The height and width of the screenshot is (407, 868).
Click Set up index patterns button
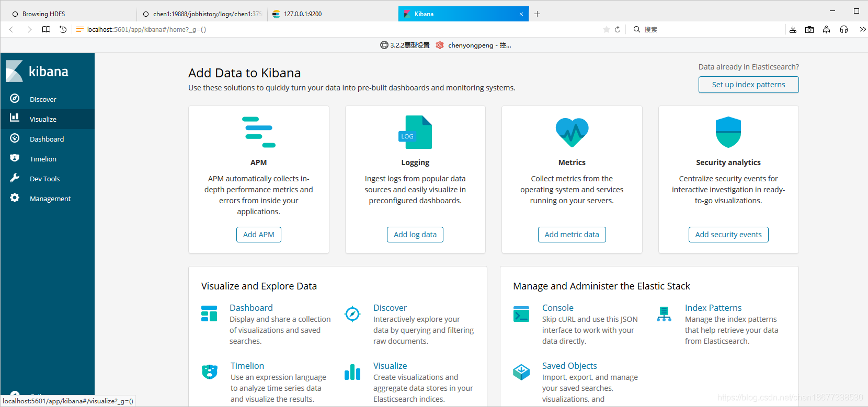748,85
